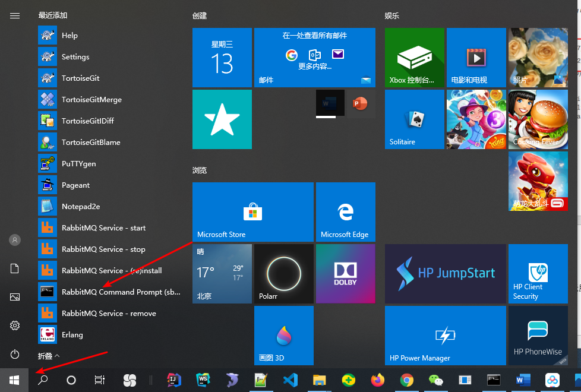Open TortoiseGitIDiff
The image size is (581, 392).
tap(109, 121)
